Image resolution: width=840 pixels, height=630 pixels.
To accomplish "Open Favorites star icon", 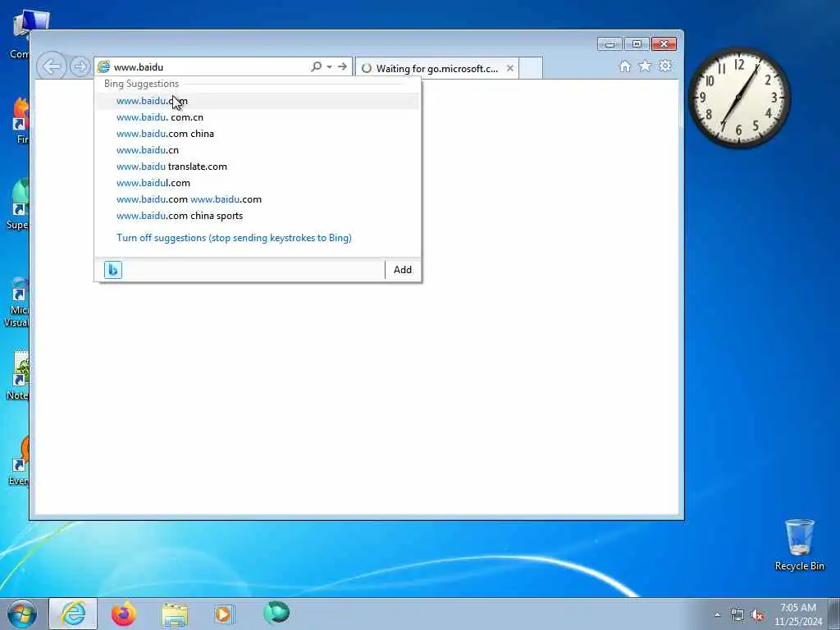I will 645,66.
